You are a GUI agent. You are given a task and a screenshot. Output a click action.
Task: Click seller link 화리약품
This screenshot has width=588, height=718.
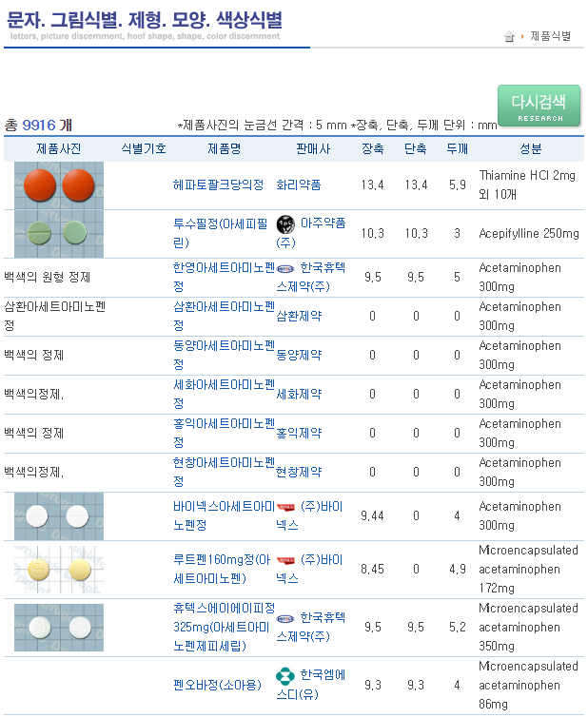[299, 185]
